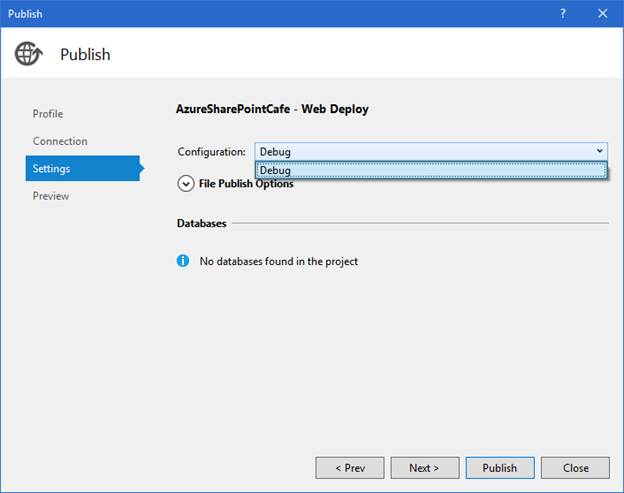Open the Configuration dropdown arrow
Image resolution: width=624 pixels, height=493 pixels.
pyautogui.click(x=599, y=151)
